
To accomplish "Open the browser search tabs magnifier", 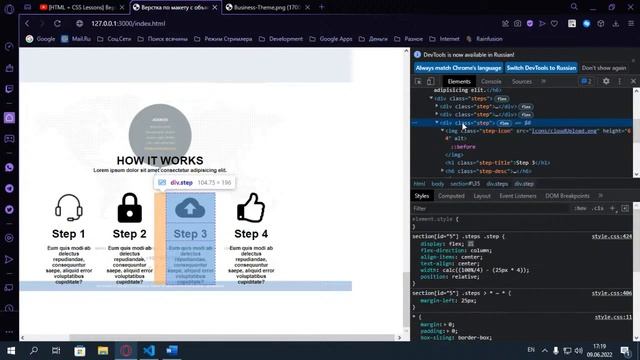I will [574, 7].
